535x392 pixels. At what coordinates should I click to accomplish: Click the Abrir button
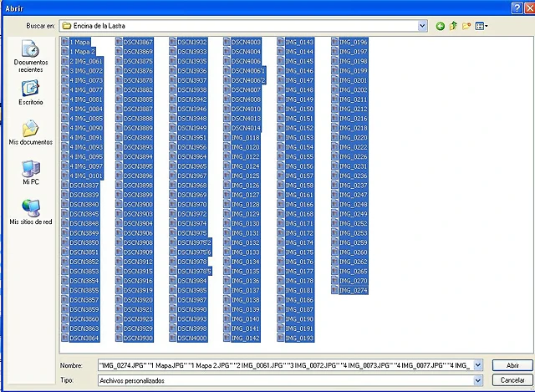point(512,365)
